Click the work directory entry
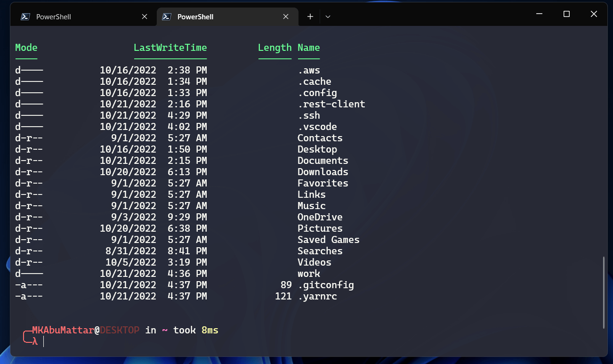Viewport: 613px width, 364px height. coord(308,274)
